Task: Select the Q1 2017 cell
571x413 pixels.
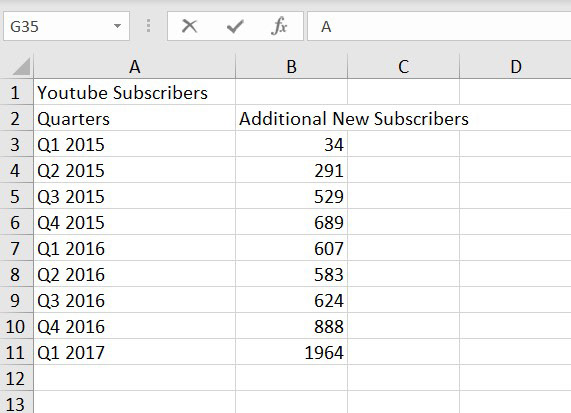Action: pos(135,352)
